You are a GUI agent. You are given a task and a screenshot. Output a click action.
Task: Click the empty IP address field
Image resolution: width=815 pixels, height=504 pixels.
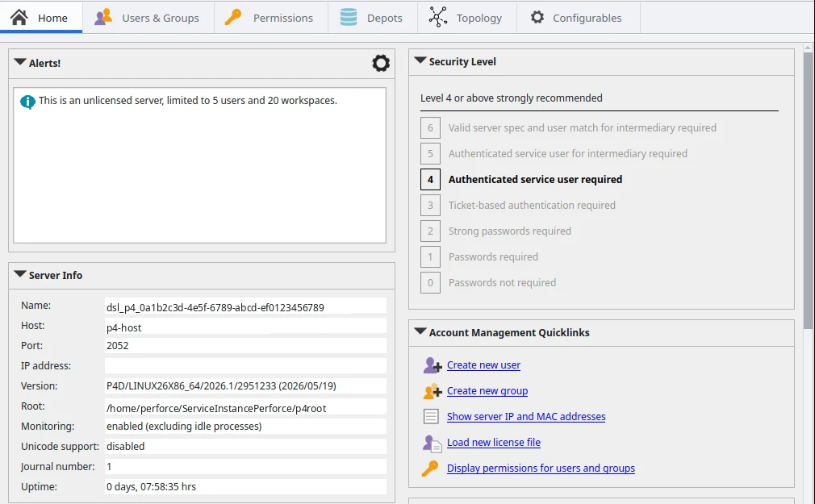[245, 366]
